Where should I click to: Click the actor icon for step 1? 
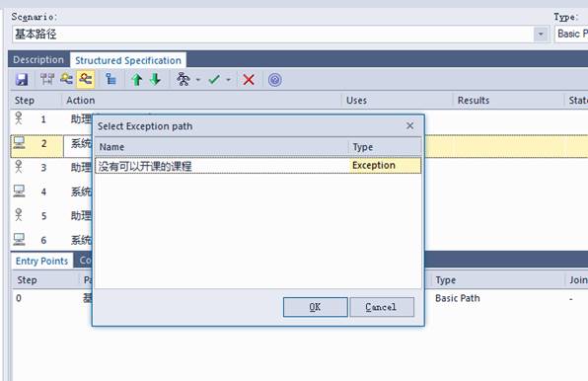pyautogui.click(x=19, y=118)
